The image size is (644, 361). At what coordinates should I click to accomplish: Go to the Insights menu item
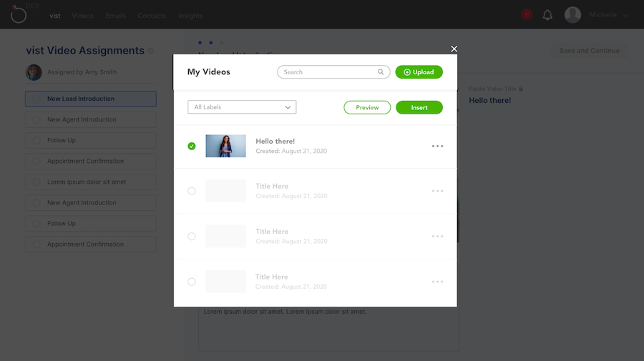[190, 16]
